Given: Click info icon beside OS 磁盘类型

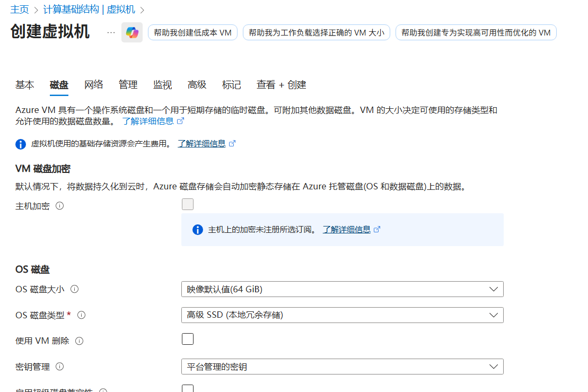Looking at the screenshot, I should [82, 315].
